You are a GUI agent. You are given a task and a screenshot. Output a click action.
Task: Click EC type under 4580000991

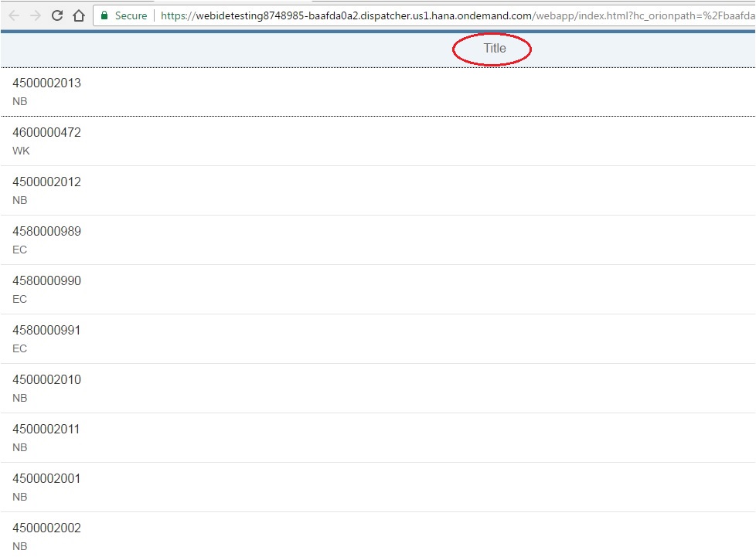[20, 348]
